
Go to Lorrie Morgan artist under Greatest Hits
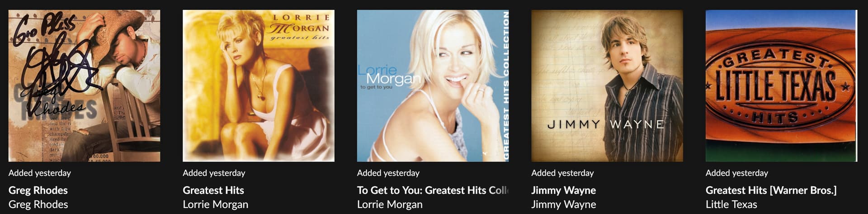click(x=215, y=204)
